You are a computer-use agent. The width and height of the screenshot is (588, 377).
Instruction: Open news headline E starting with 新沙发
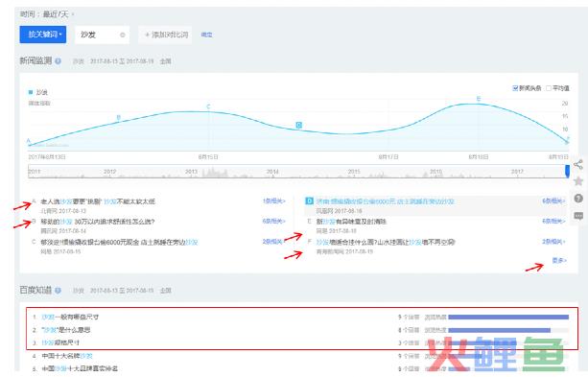pos(351,222)
